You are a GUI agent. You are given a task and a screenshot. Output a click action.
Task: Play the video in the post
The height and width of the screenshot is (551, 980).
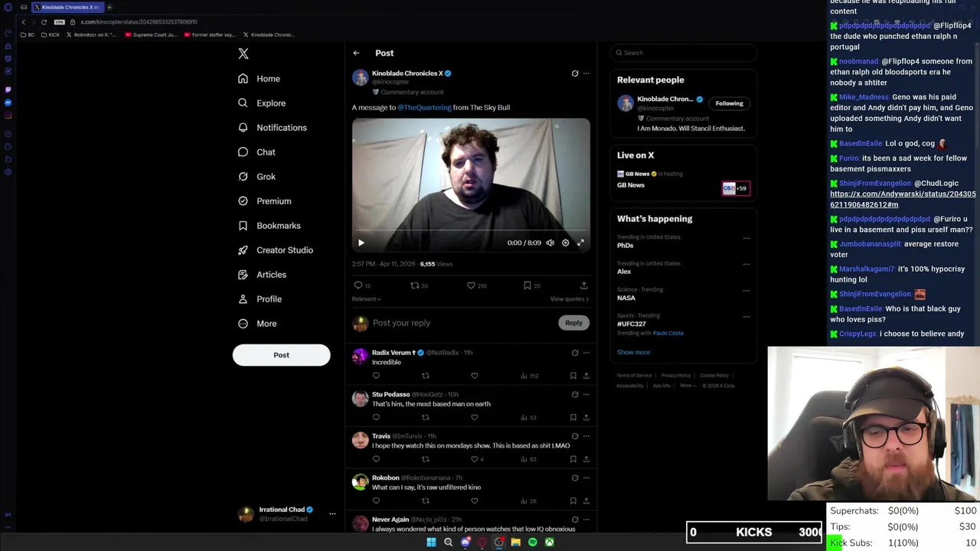tap(361, 243)
